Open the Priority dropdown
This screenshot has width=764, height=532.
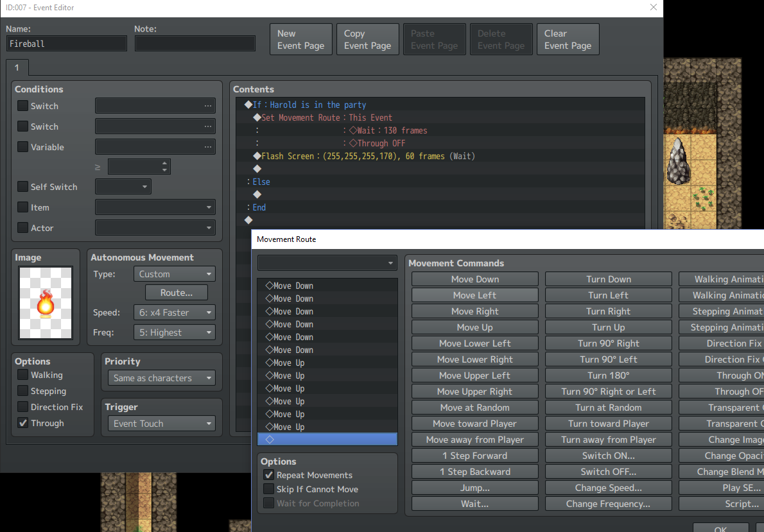(162, 378)
